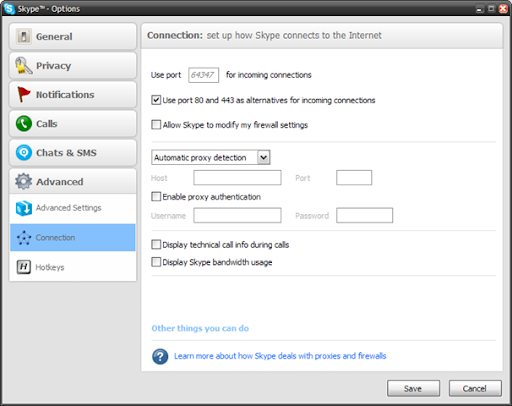Open the Privacy options section
This screenshot has width=512, height=406.
tap(73, 65)
